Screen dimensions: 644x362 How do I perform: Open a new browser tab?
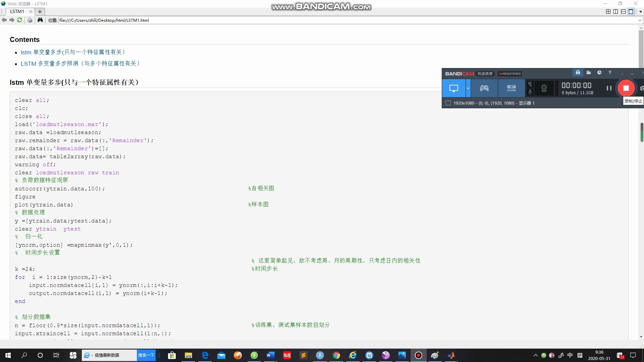coord(40,11)
